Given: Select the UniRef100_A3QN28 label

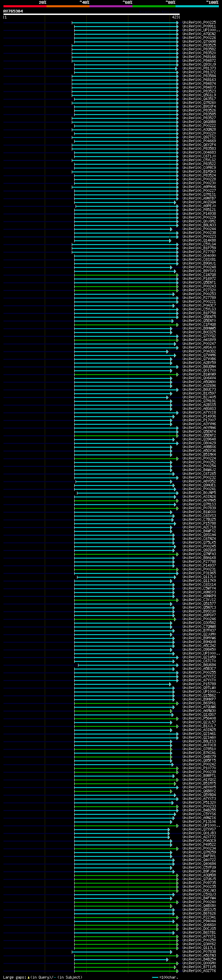Looking at the screenshot, I should tap(199, 129).
